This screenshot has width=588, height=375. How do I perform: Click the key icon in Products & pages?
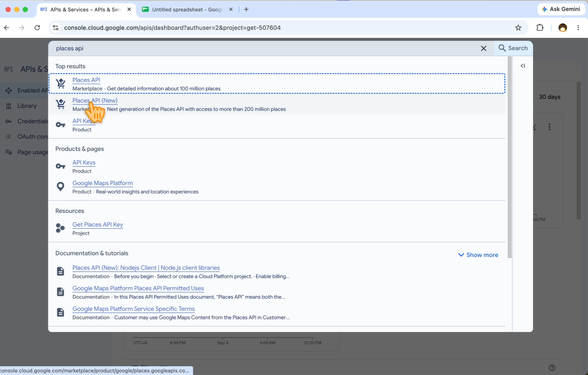click(61, 166)
